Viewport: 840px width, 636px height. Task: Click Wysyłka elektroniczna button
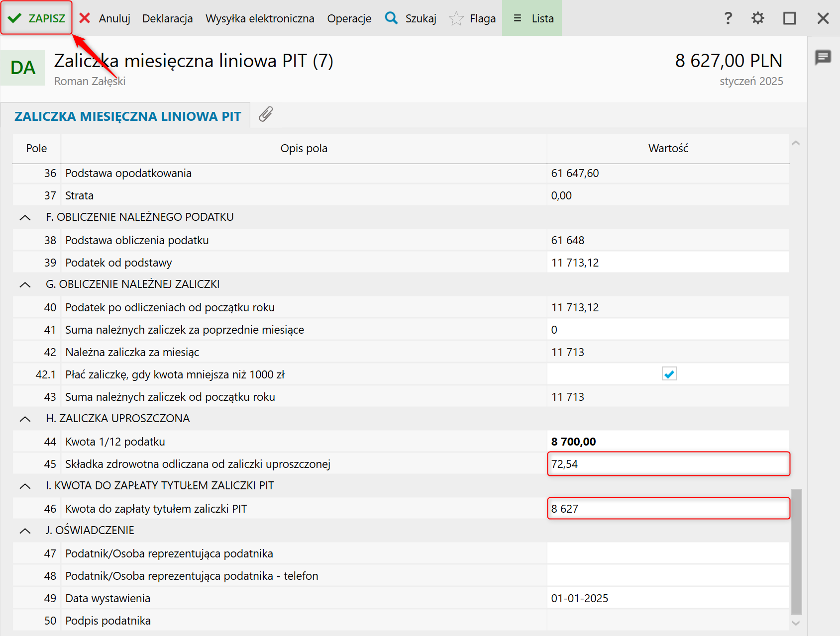pos(260,18)
